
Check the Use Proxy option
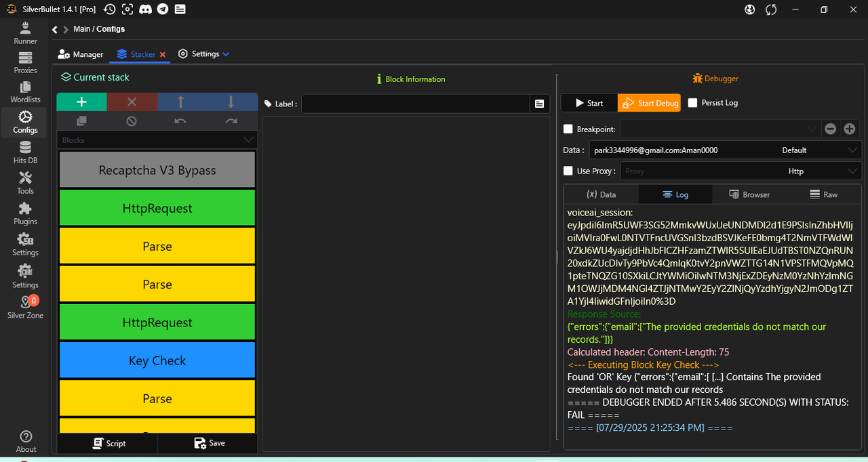tap(568, 171)
